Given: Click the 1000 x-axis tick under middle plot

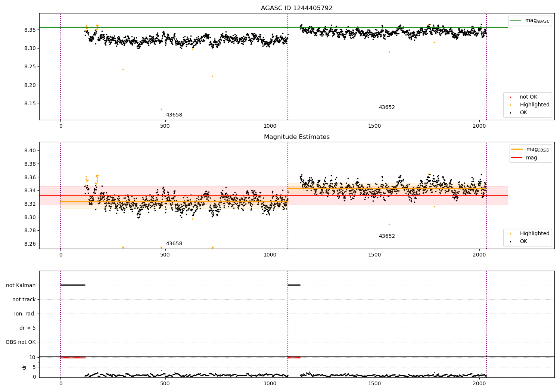Looking at the screenshot, I should click(270, 255).
